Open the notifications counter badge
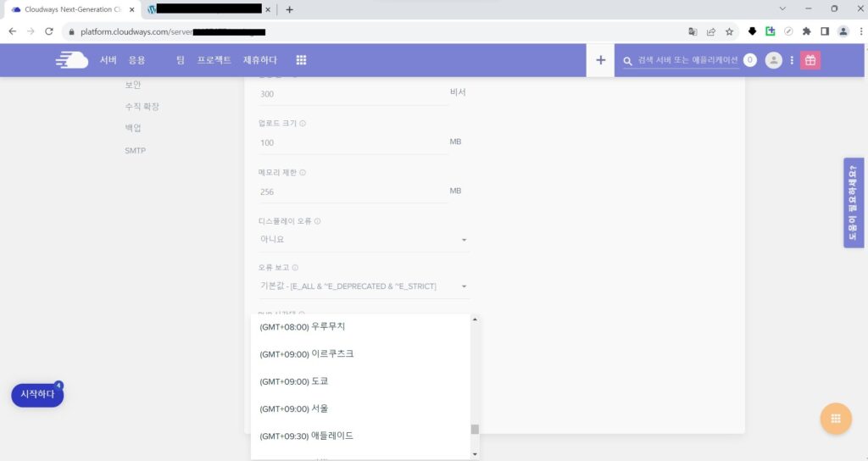The height and width of the screenshot is (461, 868). click(x=750, y=60)
